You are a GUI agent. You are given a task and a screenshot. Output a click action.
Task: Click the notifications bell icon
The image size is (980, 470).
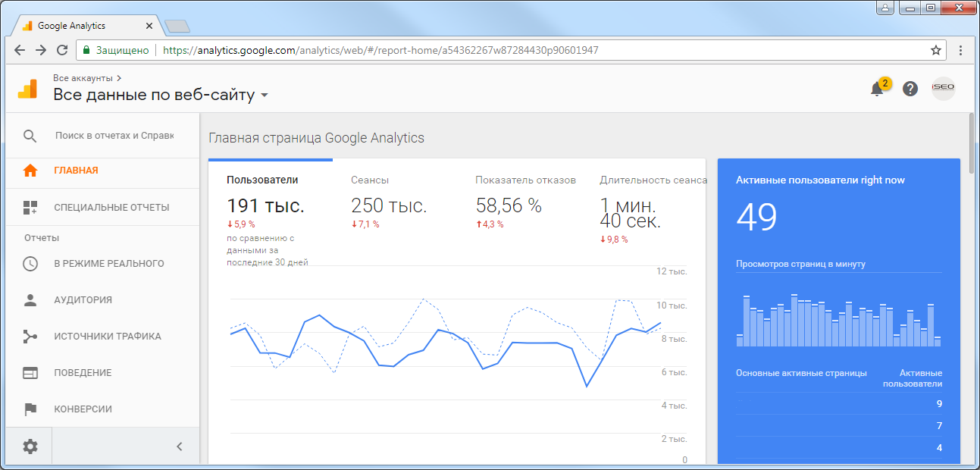877,89
